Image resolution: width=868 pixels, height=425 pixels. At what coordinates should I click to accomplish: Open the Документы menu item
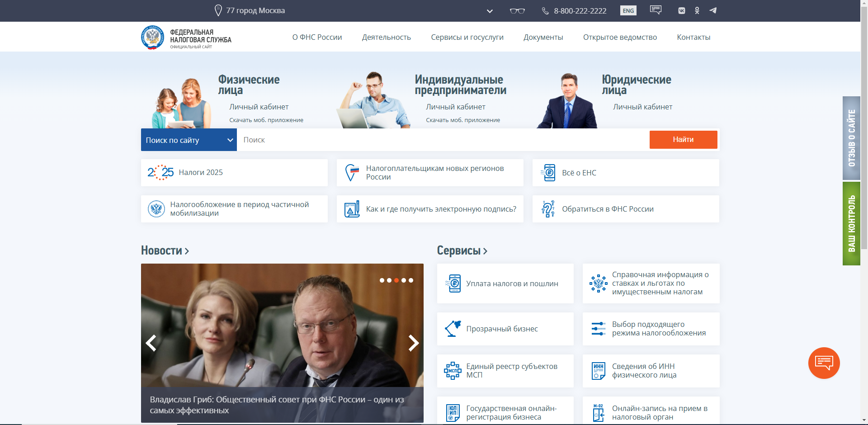[543, 37]
